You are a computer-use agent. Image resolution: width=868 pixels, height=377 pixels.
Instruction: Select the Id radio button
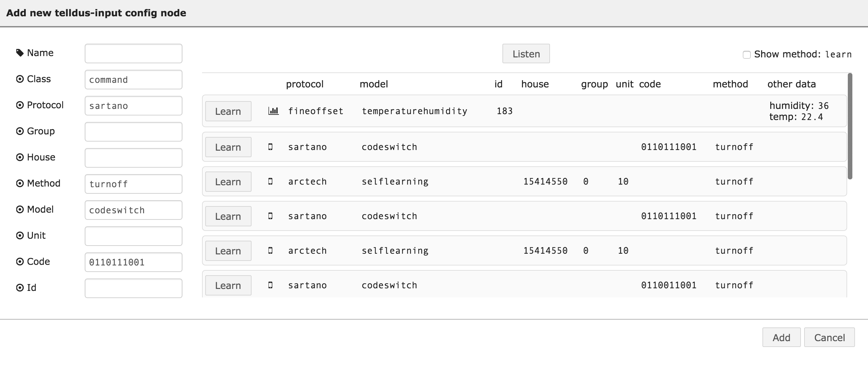(x=19, y=287)
